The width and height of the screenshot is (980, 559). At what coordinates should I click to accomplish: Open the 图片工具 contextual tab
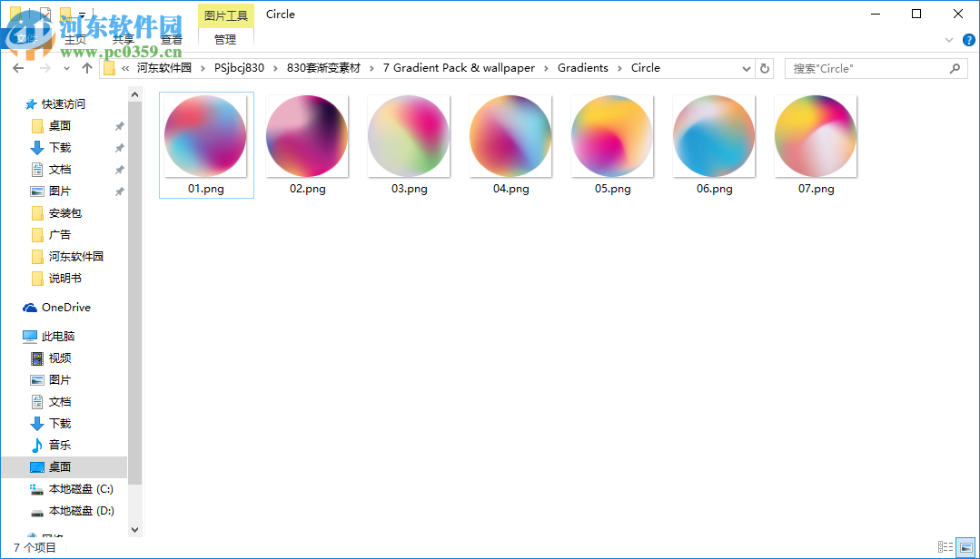point(225,15)
